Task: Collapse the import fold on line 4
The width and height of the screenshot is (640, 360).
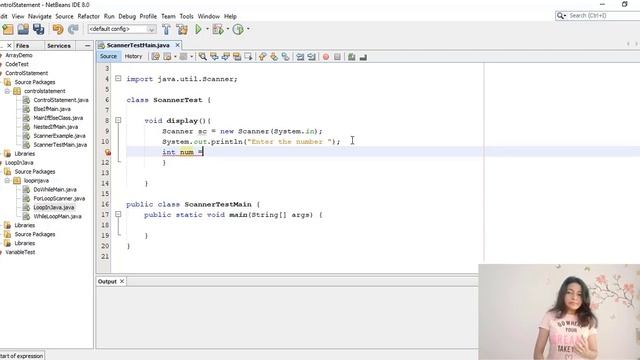Action: click(118, 78)
